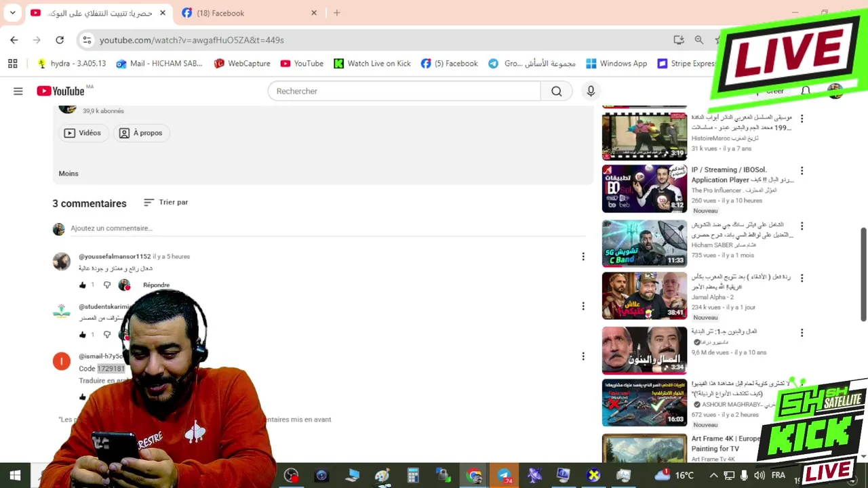This screenshot has width=868, height=488.
Task: Open more options for the IBOSol. Application Player video
Action: tap(802, 171)
